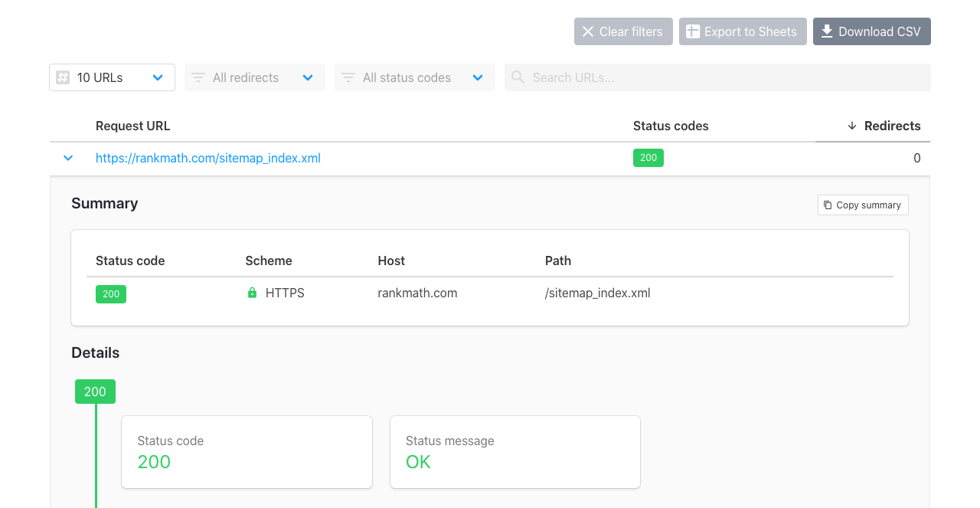Image resolution: width=980 pixels, height=508 pixels.
Task: Click the grid icon beside 10 URLs
Action: point(63,77)
